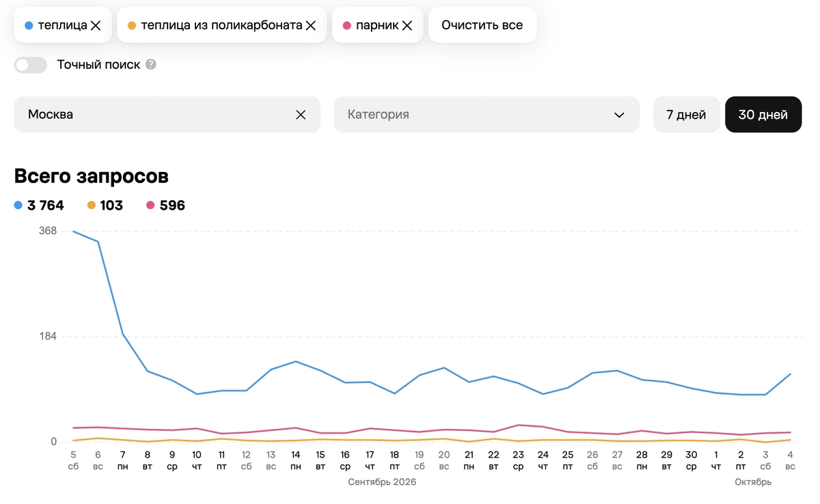Click the 5 сб date label
The height and width of the screenshot is (504, 820).
pos(73,460)
